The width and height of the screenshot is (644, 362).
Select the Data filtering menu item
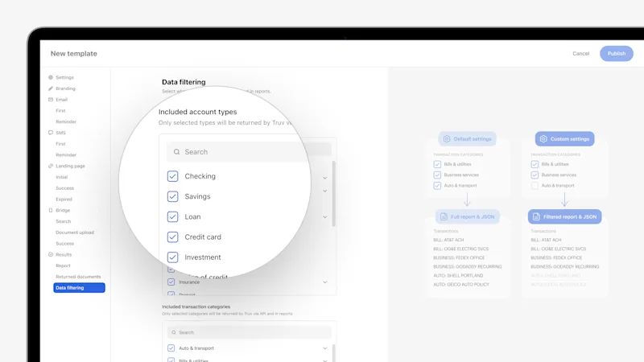79,288
